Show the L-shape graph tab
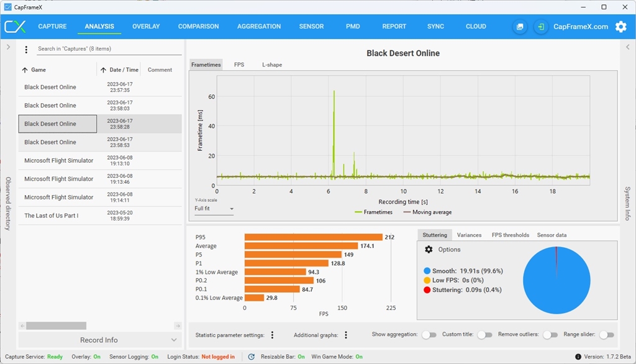 (272, 65)
